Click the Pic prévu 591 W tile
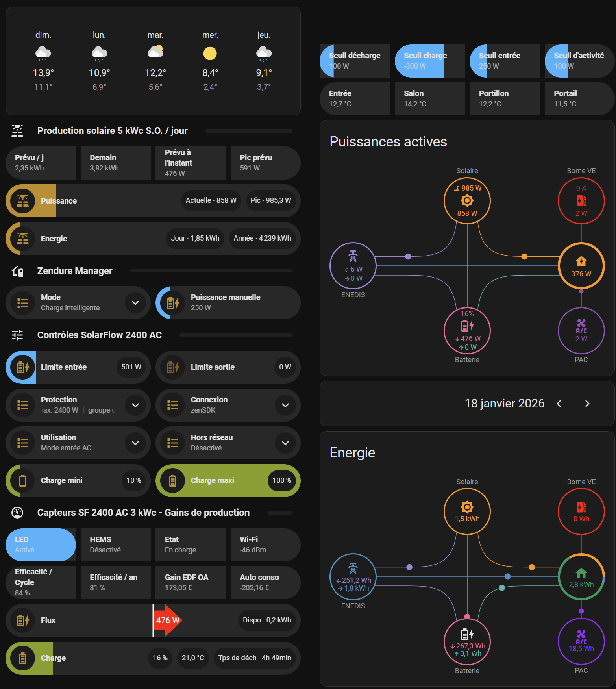616x689 pixels. coord(266,163)
